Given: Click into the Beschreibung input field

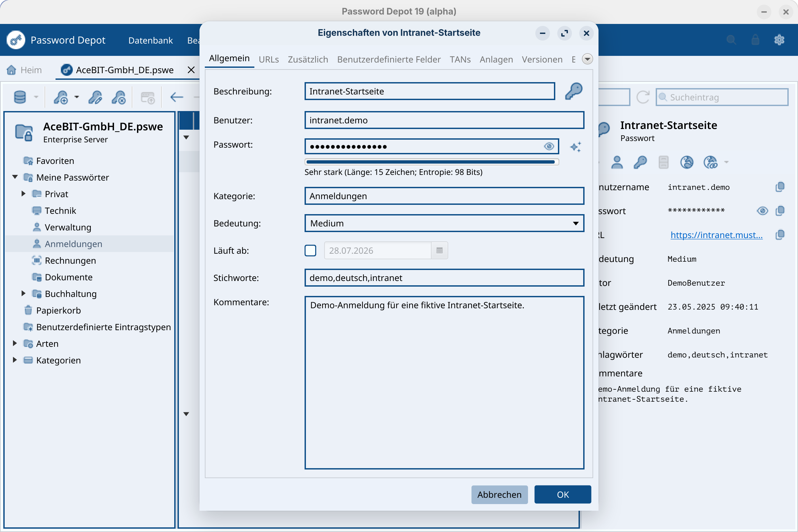Looking at the screenshot, I should point(430,91).
